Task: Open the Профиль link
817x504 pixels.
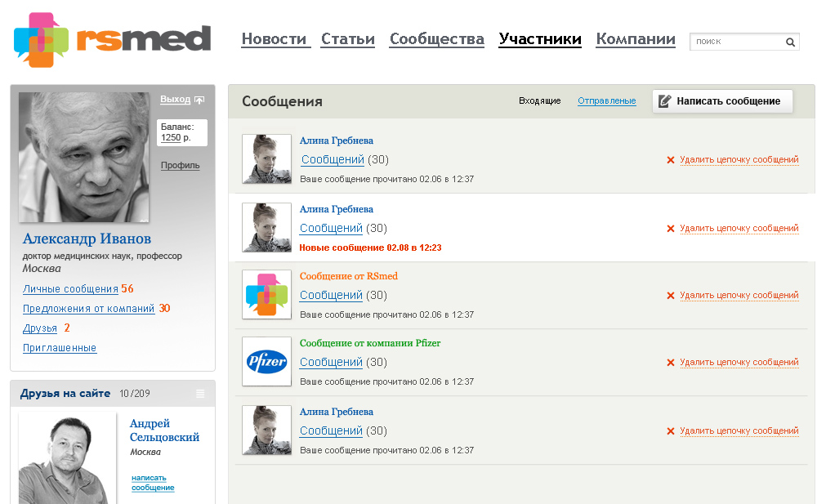Action: (180, 166)
